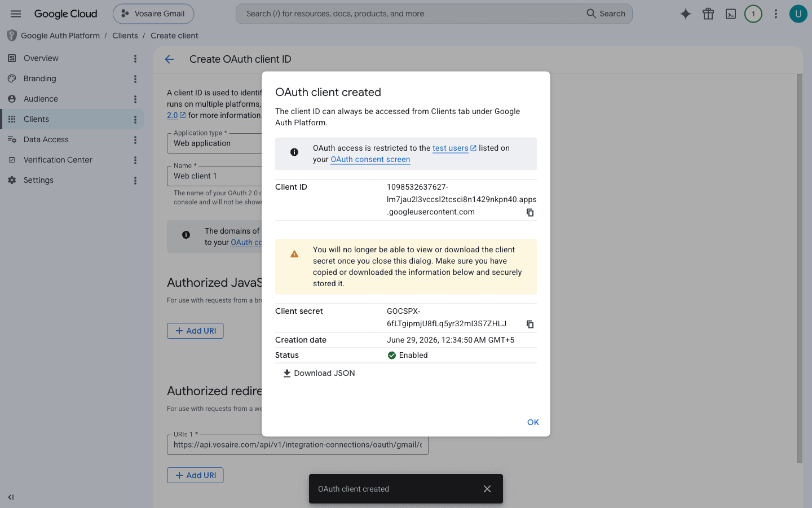Viewport: 812px width, 508px height.
Task: Click the Google Cloud logo
Action: [x=65, y=14]
